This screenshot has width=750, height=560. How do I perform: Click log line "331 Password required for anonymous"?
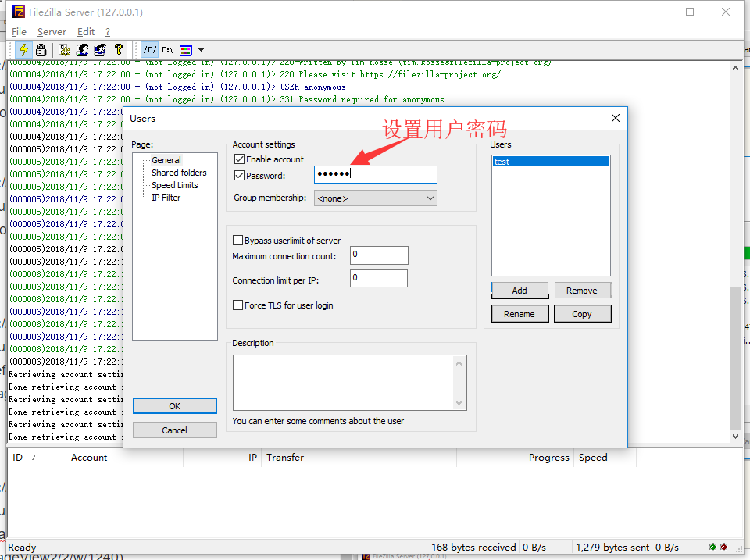[x=362, y=99]
